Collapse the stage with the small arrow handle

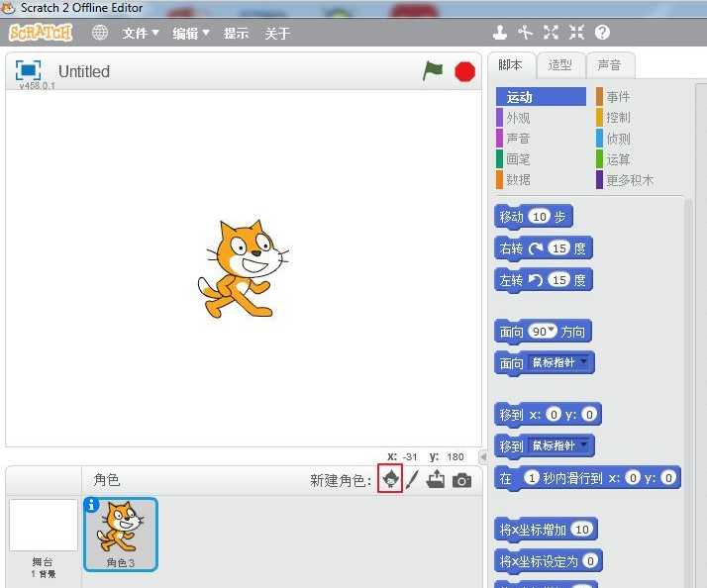tap(483, 456)
